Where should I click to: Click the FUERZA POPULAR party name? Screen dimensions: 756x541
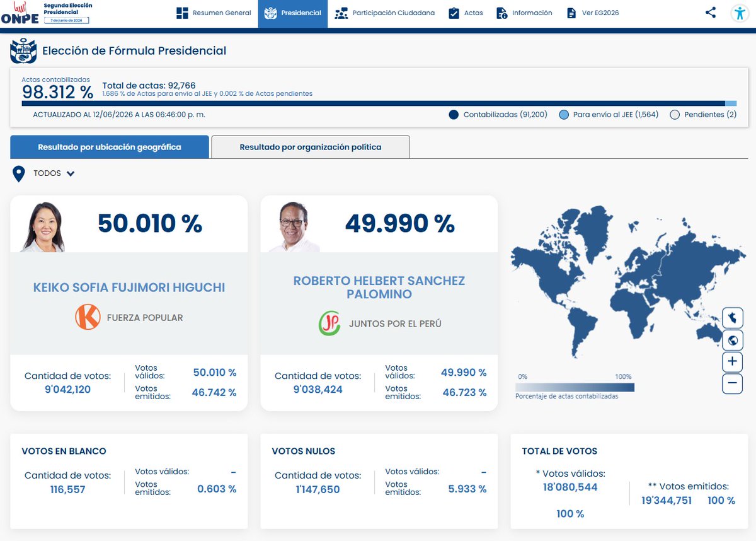[145, 318]
